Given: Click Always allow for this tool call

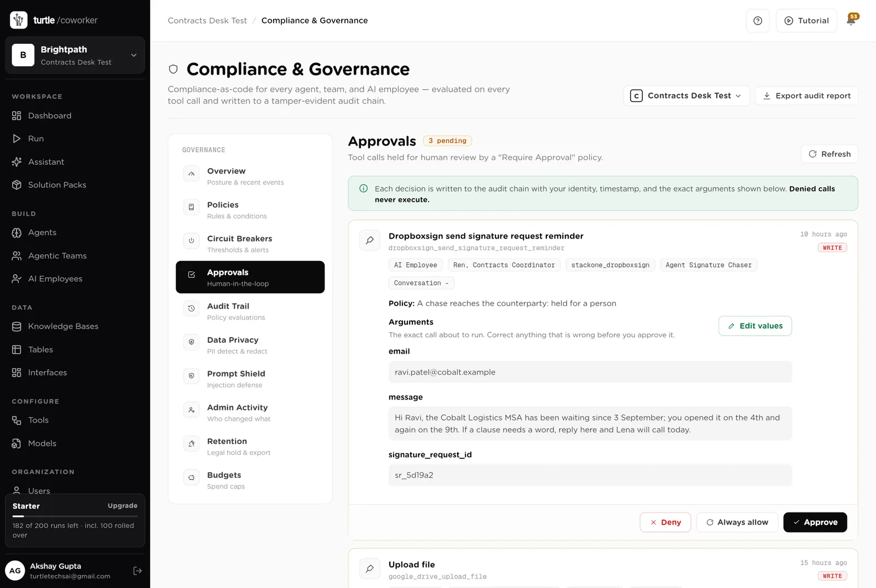Looking at the screenshot, I should 737,522.
